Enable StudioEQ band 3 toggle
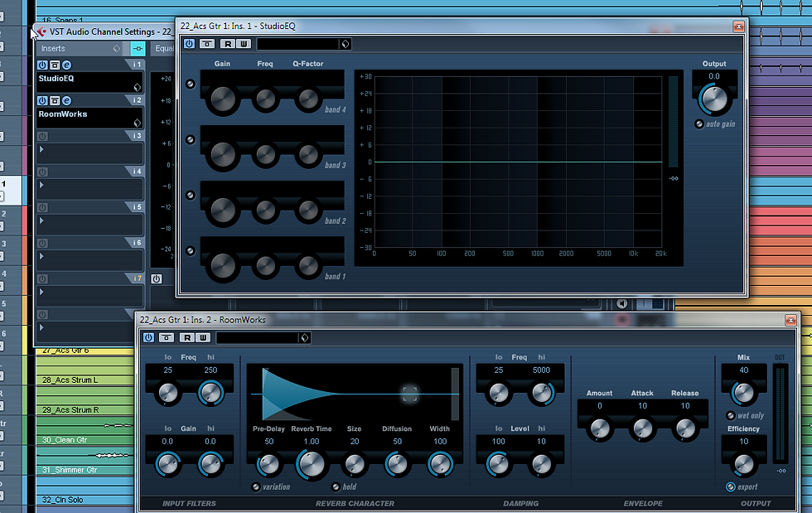The image size is (812, 513). (x=191, y=140)
